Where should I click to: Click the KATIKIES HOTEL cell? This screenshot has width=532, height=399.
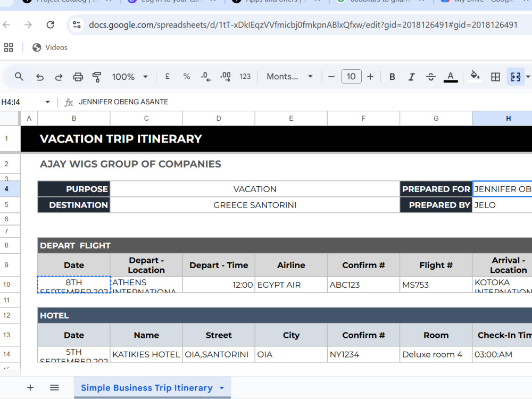point(146,354)
